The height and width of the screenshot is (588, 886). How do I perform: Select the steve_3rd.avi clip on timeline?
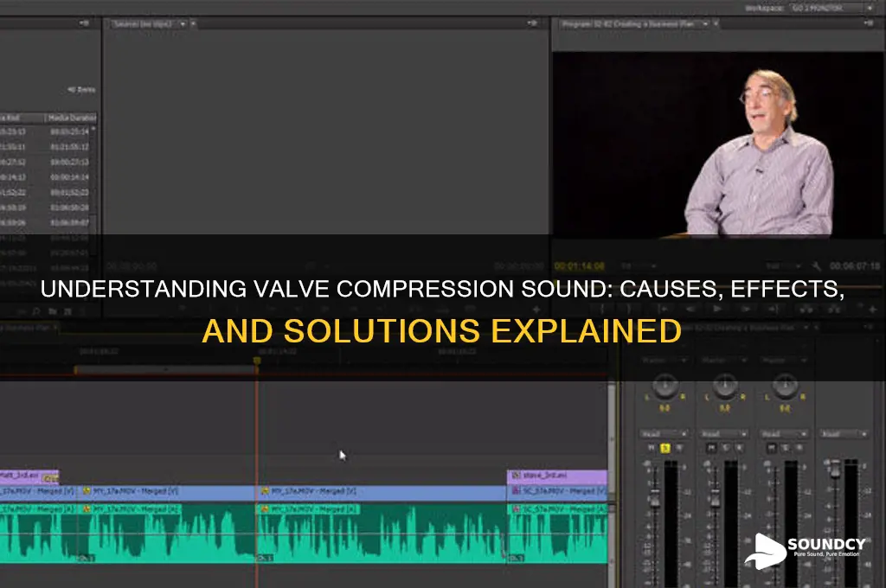pyautogui.click(x=558, y=476)
